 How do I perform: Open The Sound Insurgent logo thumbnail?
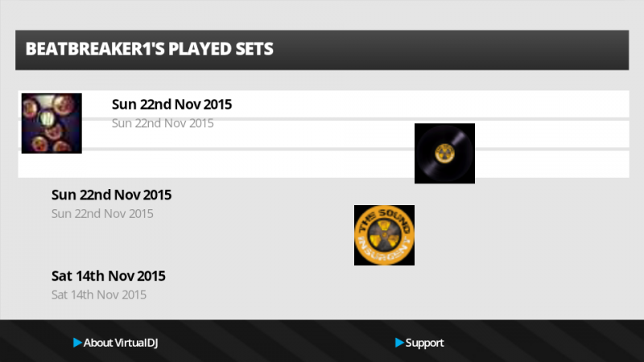(x=384, y=235)
